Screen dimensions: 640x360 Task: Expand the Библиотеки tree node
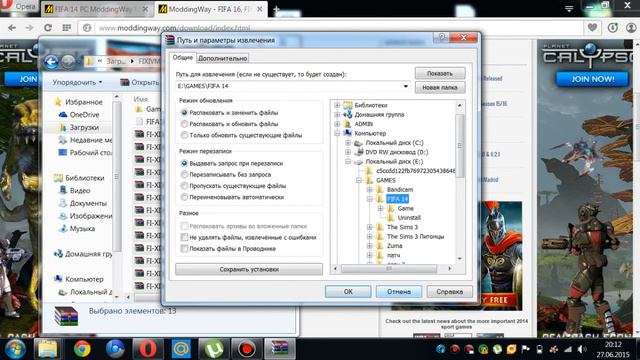[x=337, y=105]
